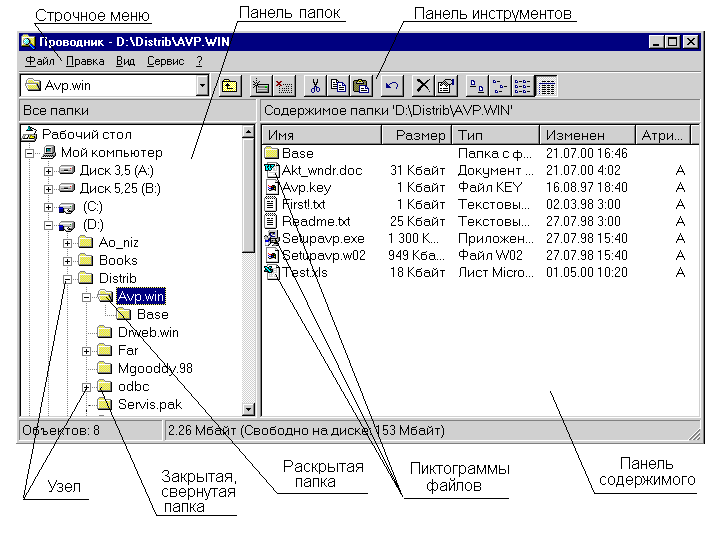Collapse the Avp.win folder node
The height and width of the screenshot is (536, 717).
pyautogui.click(x=86, y=297)
